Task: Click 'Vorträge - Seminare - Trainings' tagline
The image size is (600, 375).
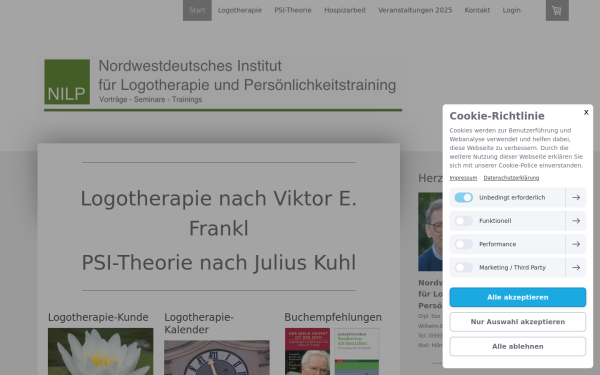Action: click(x=150, y=99)
